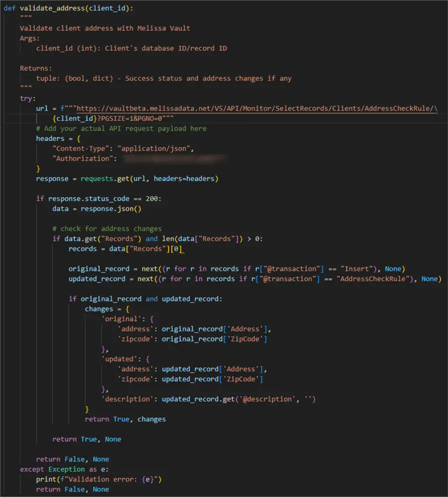Click the original_record['ZipCode'] line
Viewport: 448px width, 497px height.
[192, 339]
